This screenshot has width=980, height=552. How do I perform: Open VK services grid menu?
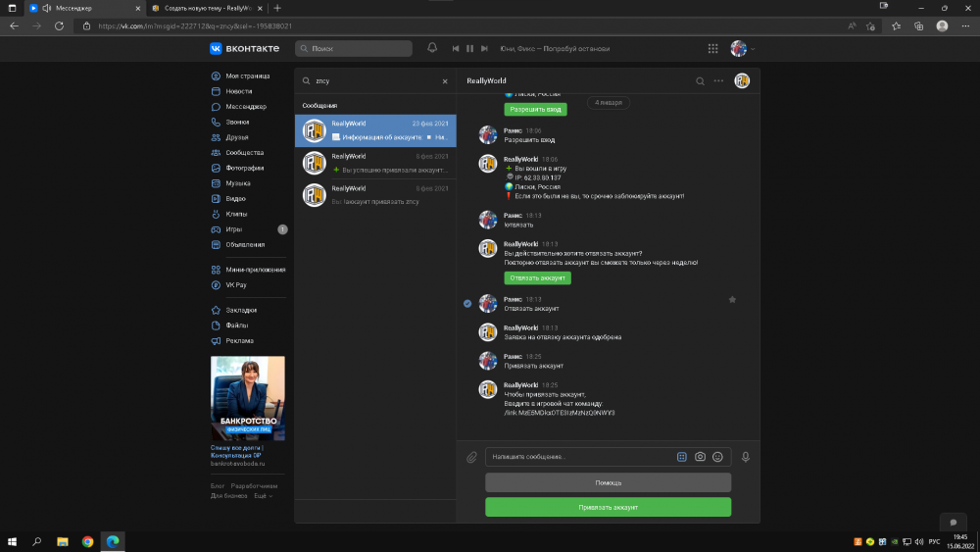point(712,48)
